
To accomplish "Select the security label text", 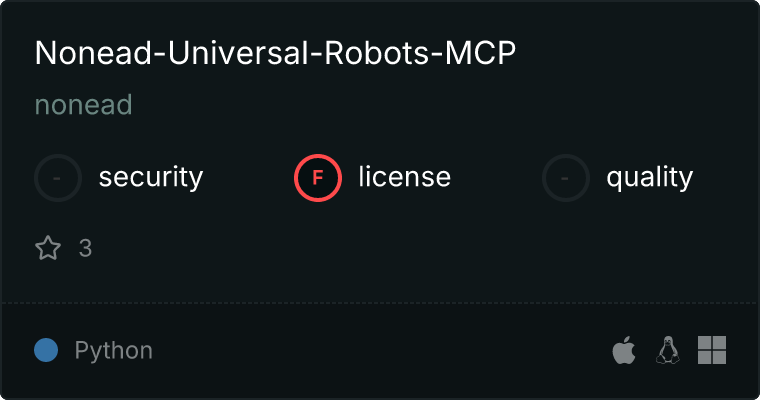I will [151, 177].
